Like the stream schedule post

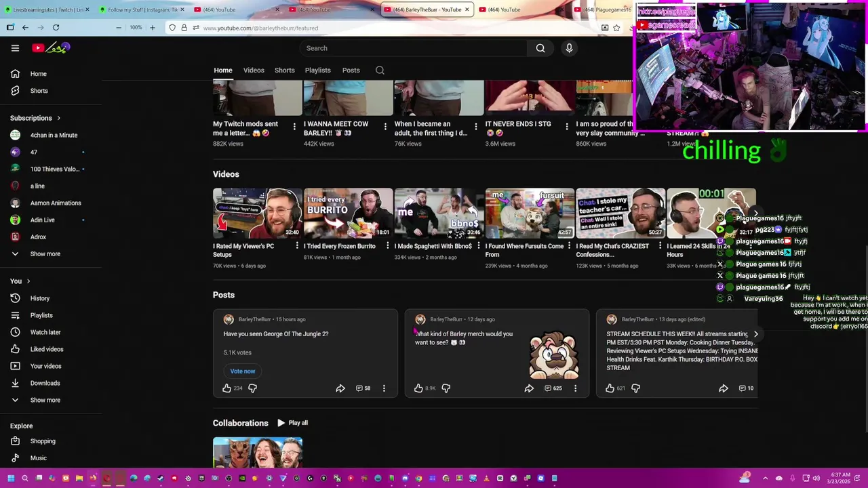pyautogui.click(x=610, y=388)
